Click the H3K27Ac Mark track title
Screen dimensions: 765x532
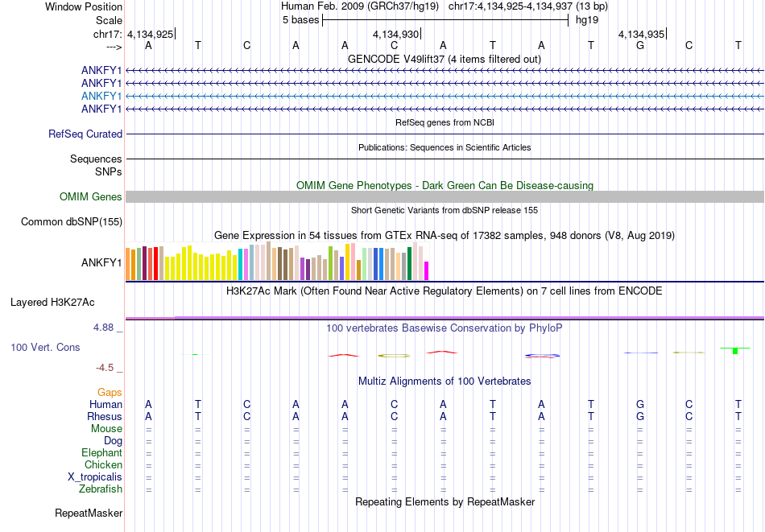point(445,291)
